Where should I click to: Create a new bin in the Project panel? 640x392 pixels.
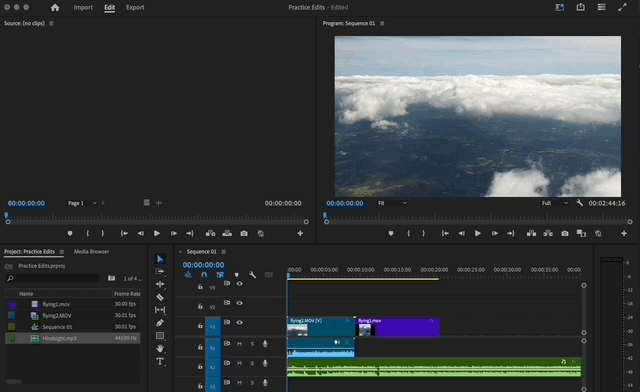(x=111, y=278)
